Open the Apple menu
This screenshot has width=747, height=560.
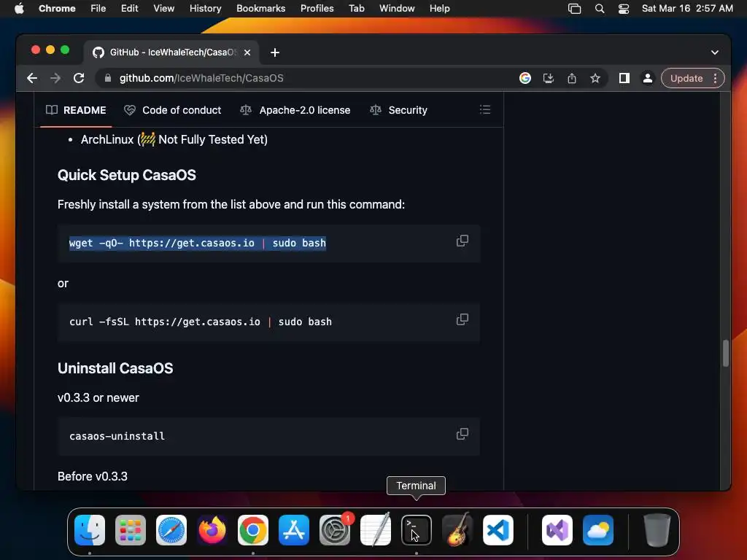[x=19, y=9]
